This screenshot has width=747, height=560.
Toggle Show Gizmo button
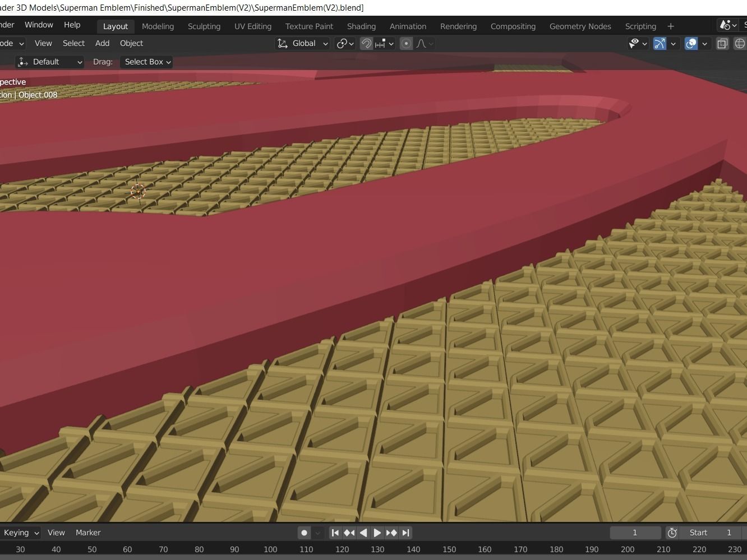tap(660, 43)
